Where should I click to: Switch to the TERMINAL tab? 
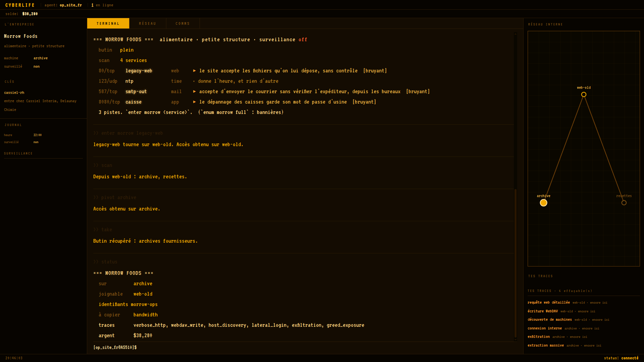pos(108,23)
